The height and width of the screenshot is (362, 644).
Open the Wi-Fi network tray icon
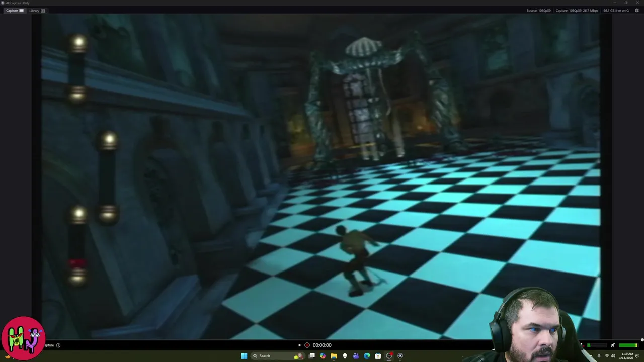[607, 356]
